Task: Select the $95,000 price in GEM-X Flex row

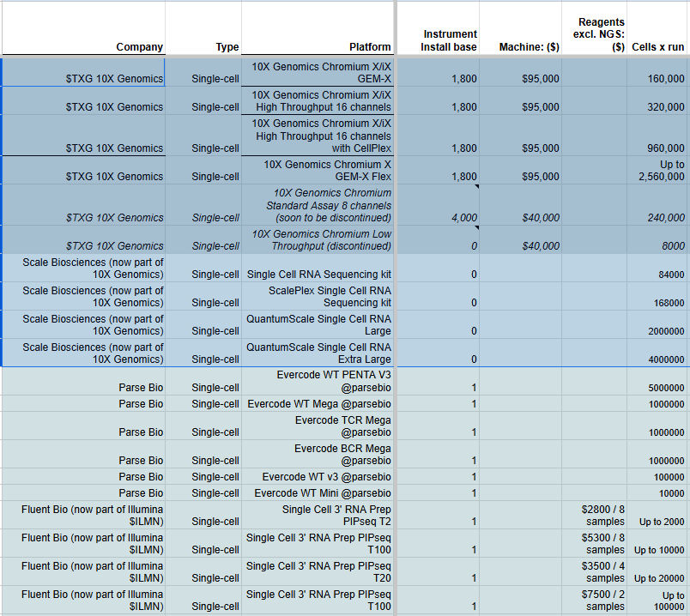Action: click(x=520, y=170)
